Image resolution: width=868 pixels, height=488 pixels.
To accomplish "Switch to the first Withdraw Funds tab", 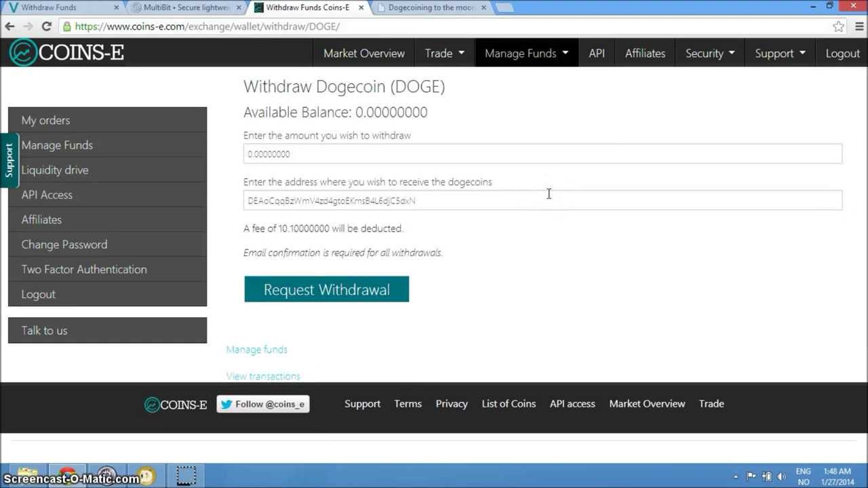I will point(61,7).
